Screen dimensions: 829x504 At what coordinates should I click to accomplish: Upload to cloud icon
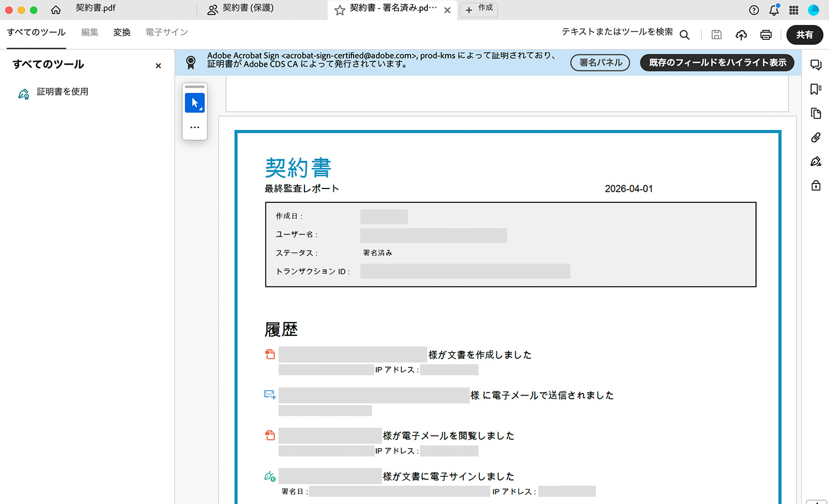point(741,35)
